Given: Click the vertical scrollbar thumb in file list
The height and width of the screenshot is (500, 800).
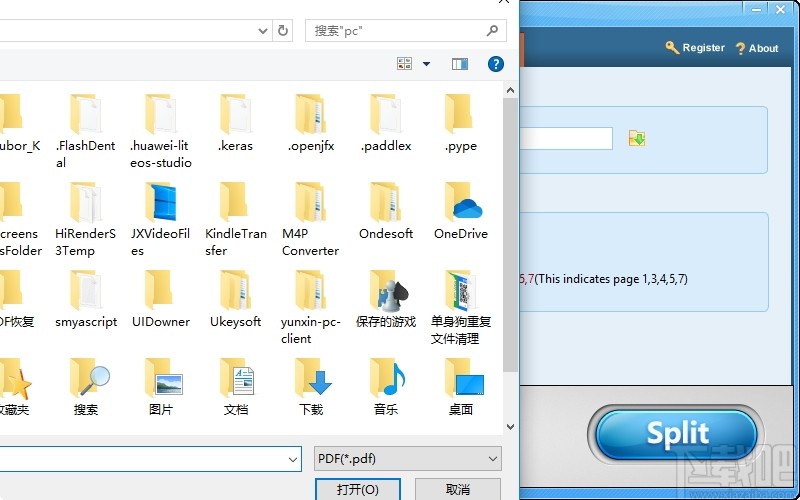Looking at the screenshot, I should (x=510, y=235).
